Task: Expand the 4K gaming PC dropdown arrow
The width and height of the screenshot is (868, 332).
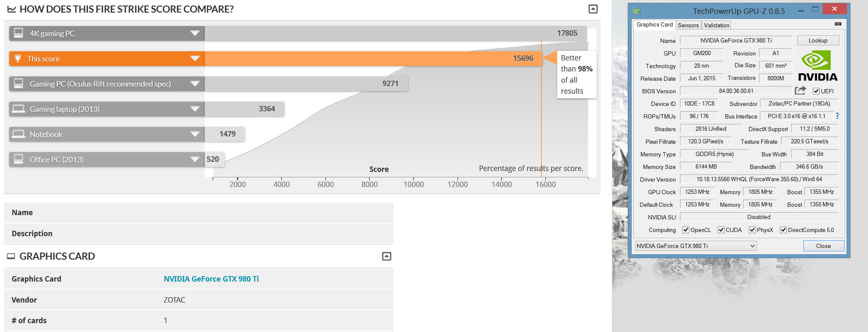Action: (195, 33)
